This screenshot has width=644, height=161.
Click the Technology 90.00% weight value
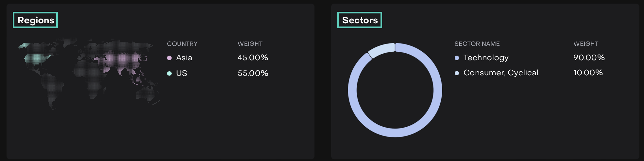[x=589, y=58]
